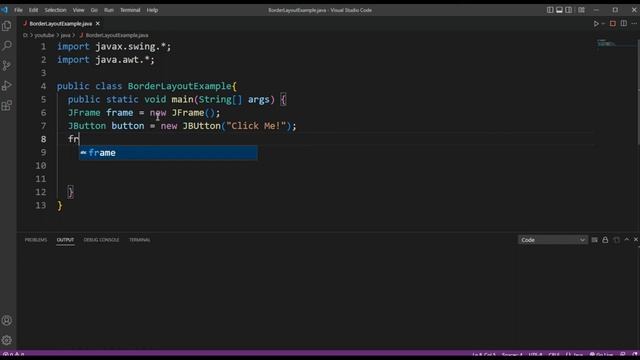Select the BorderLayoutExample.java editor tab
The height and width of the screenshot is (360, 640).
click(60, 24)
